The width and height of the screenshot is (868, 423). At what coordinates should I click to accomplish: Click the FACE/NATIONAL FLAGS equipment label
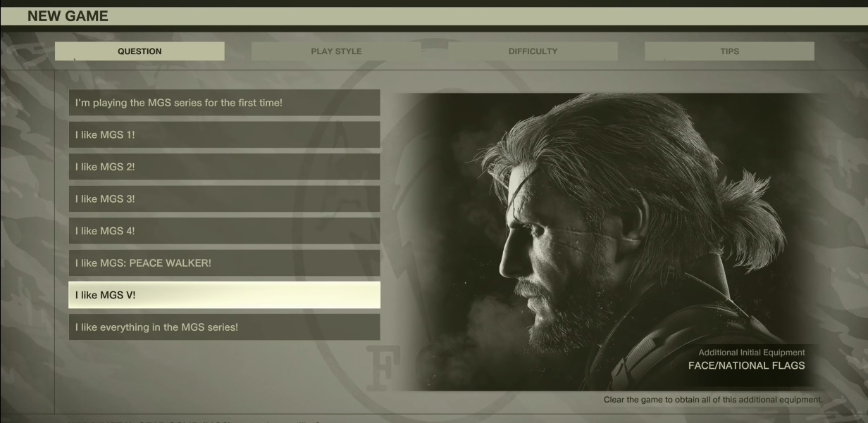coord(746,365)
